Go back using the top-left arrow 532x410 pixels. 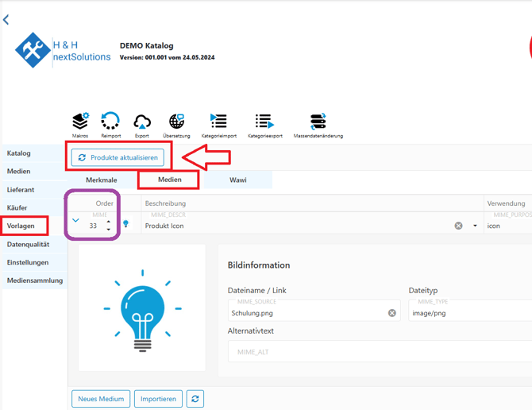[6, 20]
